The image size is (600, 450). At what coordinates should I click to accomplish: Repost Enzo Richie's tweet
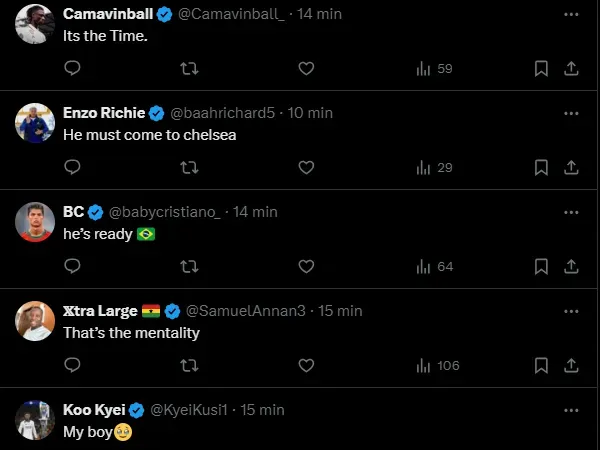188,168
